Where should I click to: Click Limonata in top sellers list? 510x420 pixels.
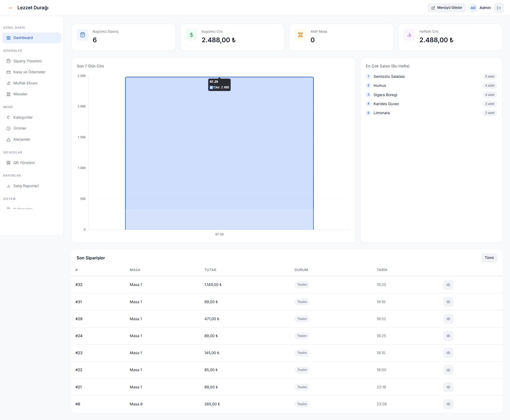tap(381, 113)
